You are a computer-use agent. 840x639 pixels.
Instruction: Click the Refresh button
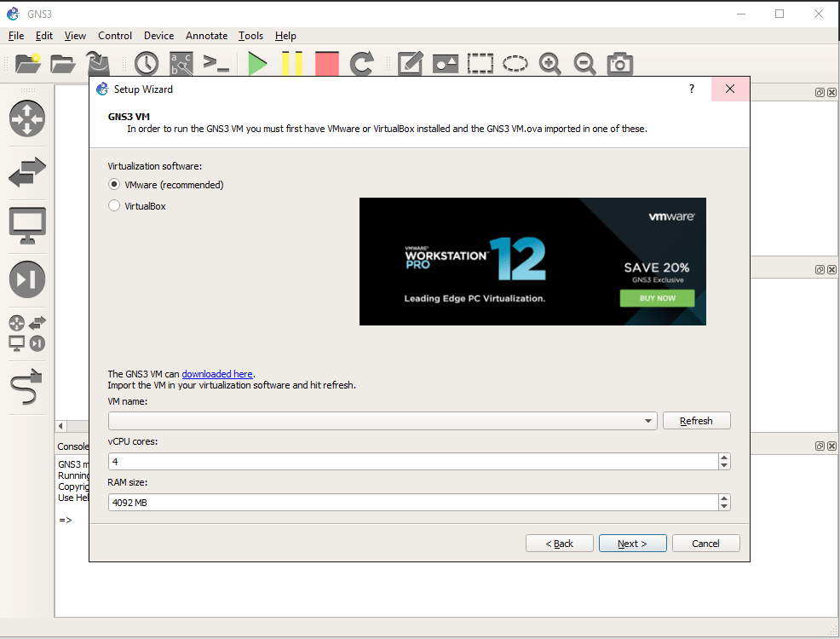tap(696, 421)
